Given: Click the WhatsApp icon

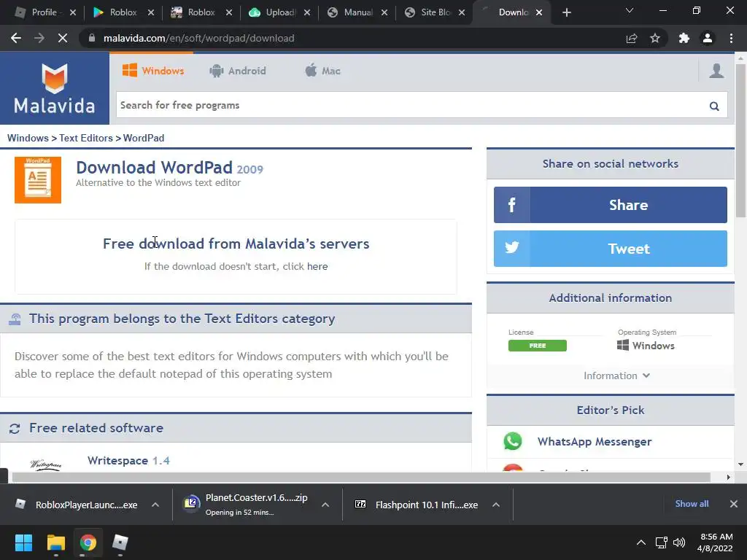Looking at the screenshot, I should (513, 441).
